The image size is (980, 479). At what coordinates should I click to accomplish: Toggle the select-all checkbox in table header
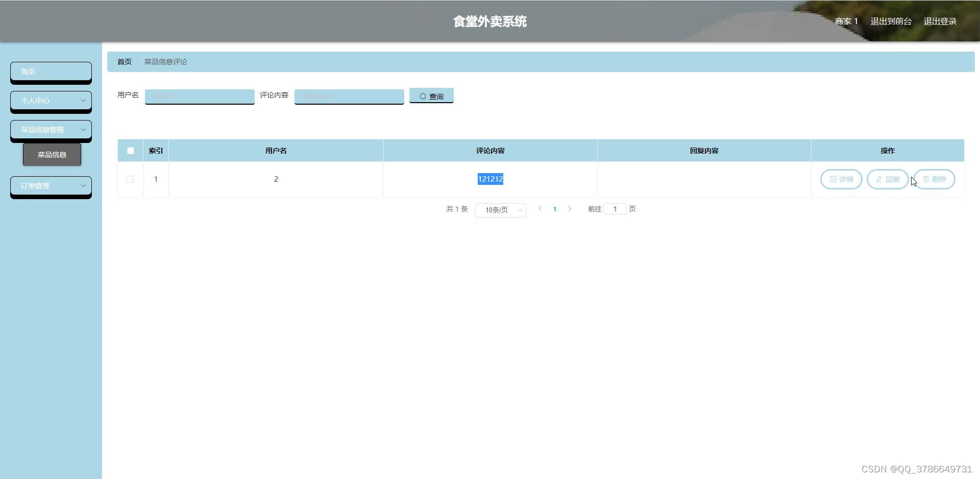[x=131, y=151]
